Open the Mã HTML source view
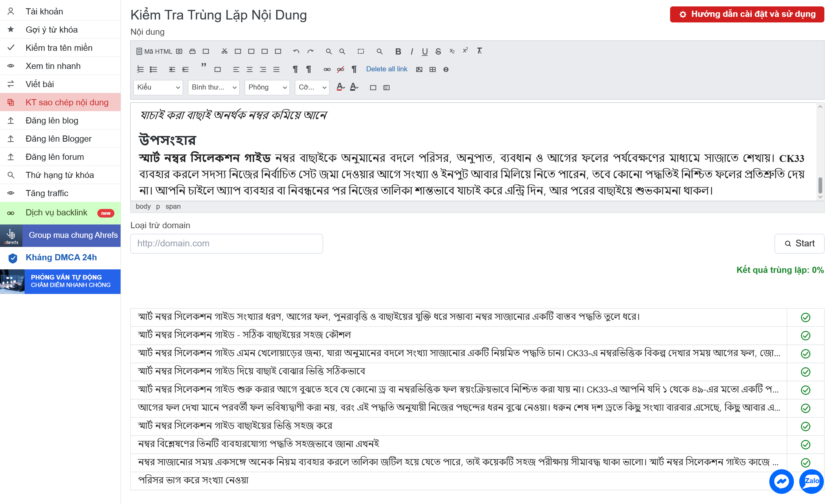Screen dimensions: 834x504 tap(154, 51)
